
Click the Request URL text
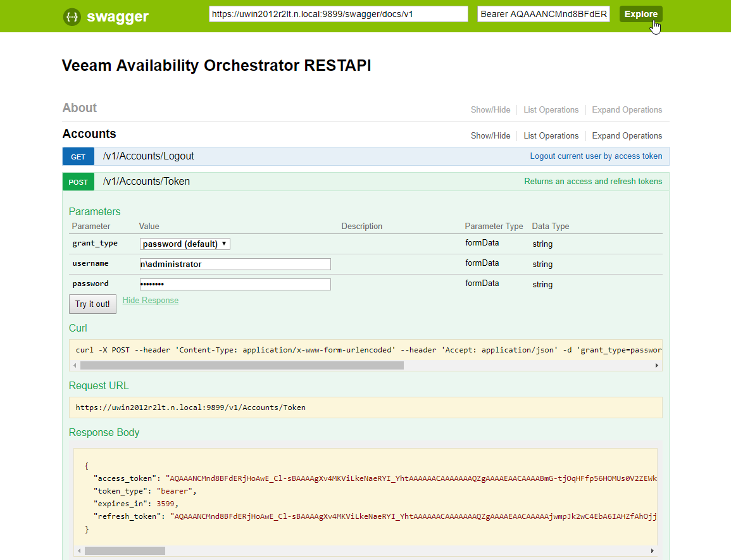(191, 408)
